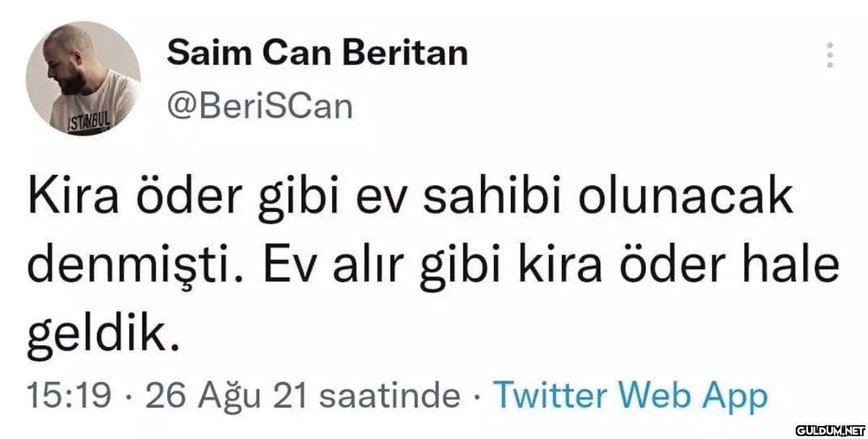This screenshot has height=439, width=868.
Task: Open the @BeriSCan handle link
Action: (x=260, y=107)
